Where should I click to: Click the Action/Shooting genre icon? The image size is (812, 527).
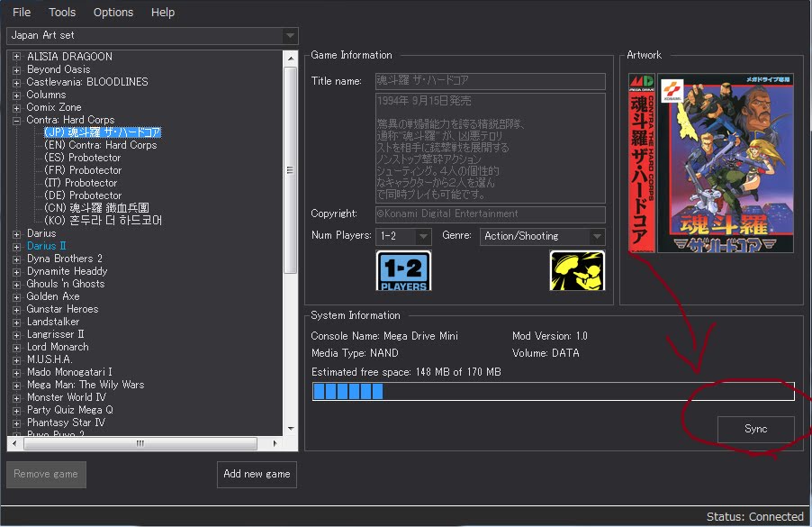577,270
